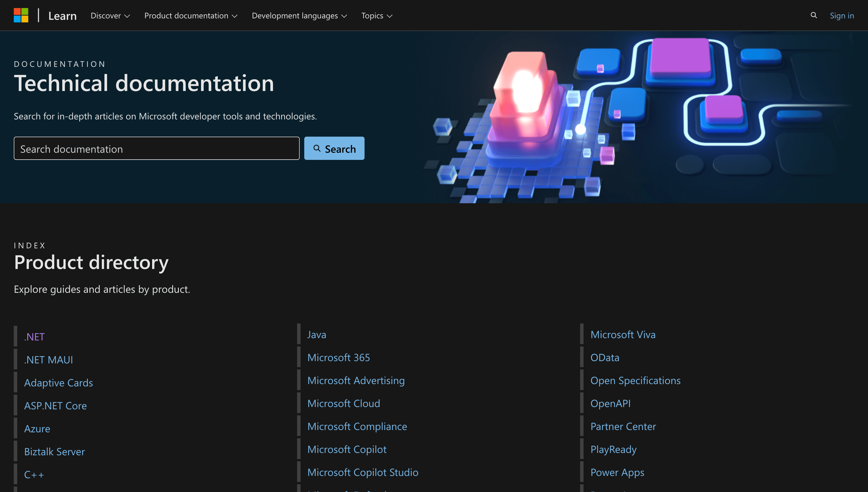Open the header search magnifier icon

pyautogui.click(x=813, y=15)
